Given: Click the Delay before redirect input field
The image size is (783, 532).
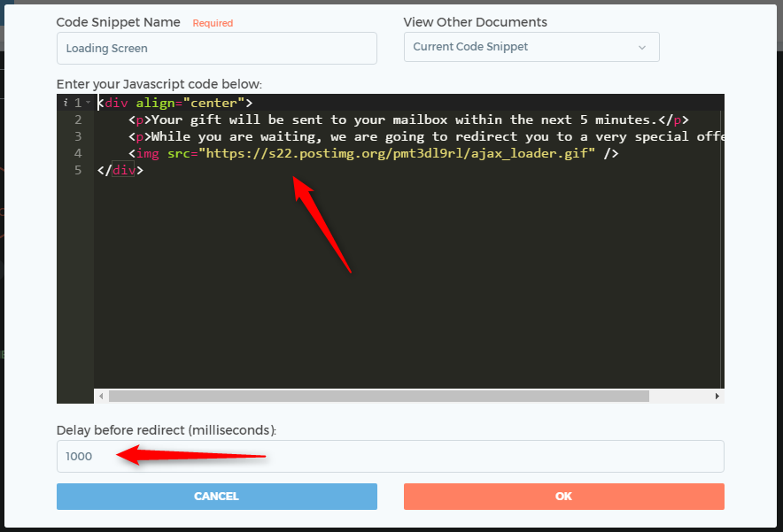Looking at the screenshot, I should tap(390, 456).
